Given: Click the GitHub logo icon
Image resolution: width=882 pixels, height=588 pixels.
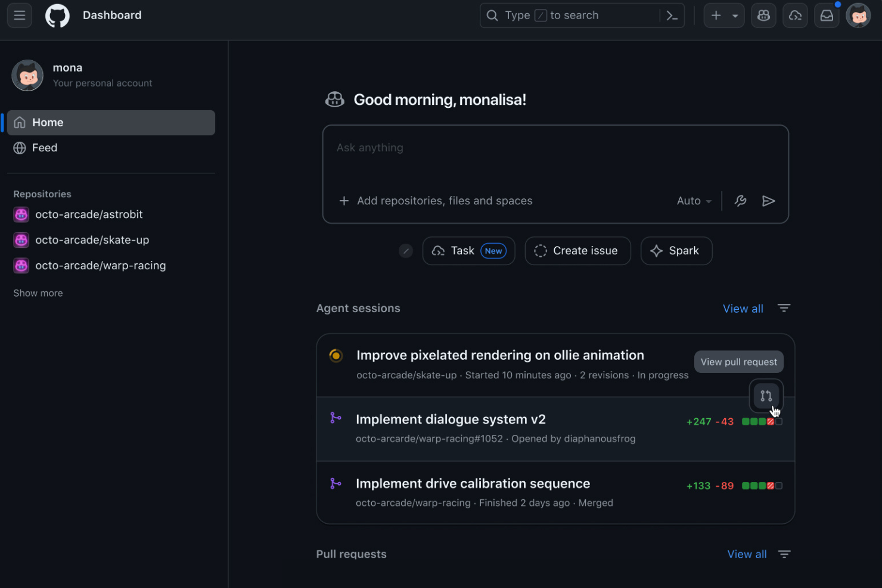Looking at the screenshot, I should 57,15.
